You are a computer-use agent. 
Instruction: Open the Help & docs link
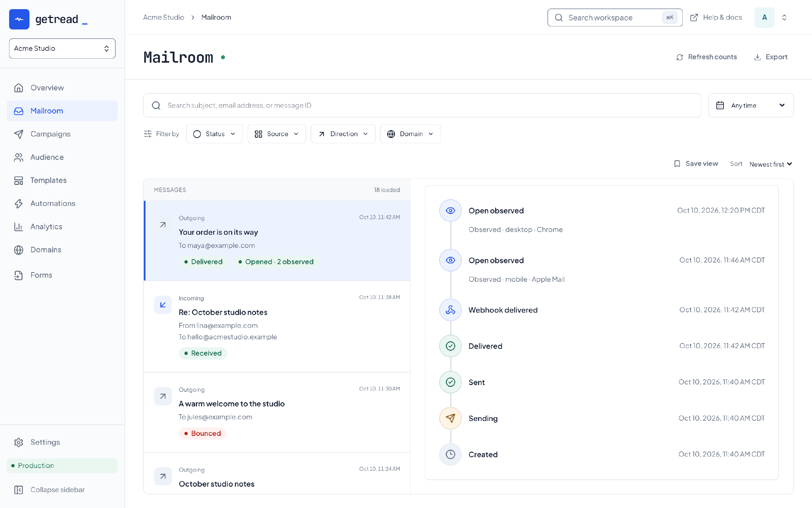pyautogui.click(x=716, y=17)
